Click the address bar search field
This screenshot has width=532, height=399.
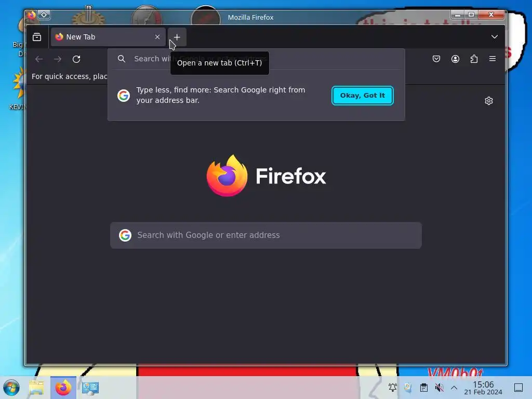[256, 59]
